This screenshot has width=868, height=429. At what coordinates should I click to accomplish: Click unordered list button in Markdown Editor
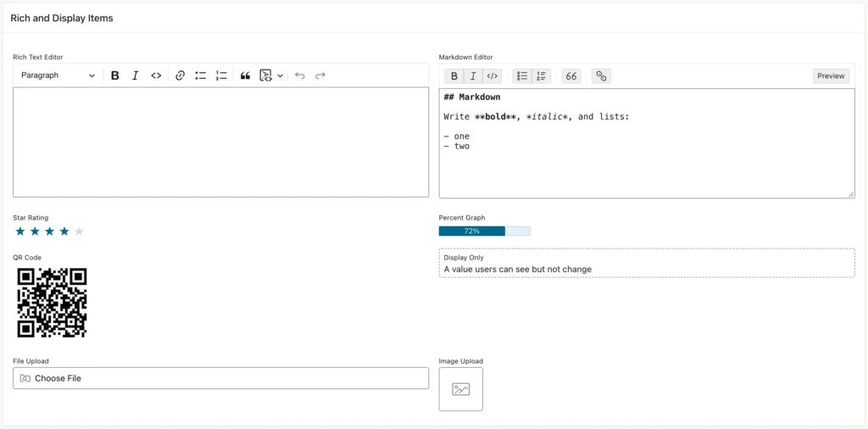pos(522,76)
